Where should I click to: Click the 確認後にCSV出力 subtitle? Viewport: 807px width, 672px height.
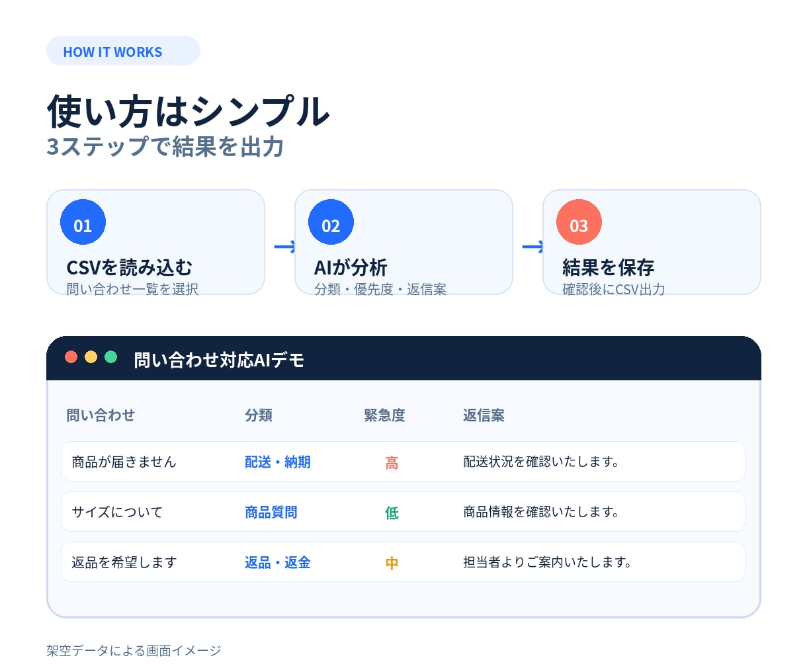point(614,289)
